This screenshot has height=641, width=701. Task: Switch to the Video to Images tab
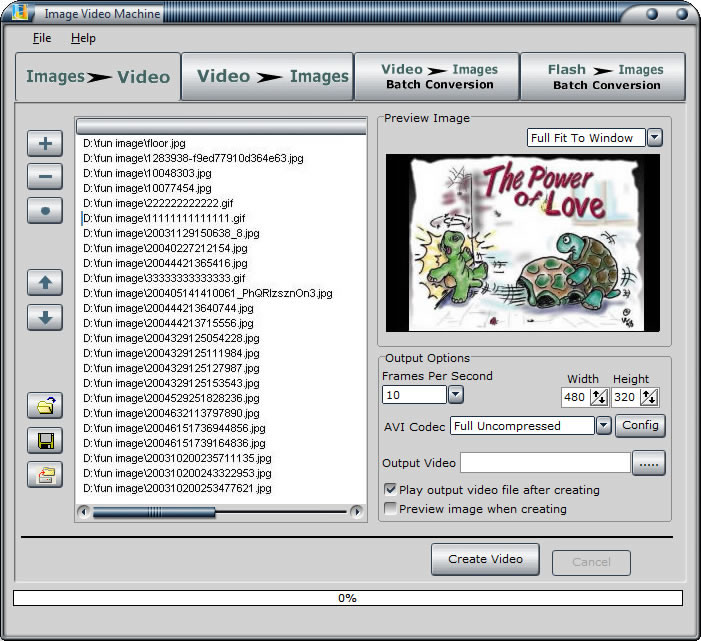[267, 77]
